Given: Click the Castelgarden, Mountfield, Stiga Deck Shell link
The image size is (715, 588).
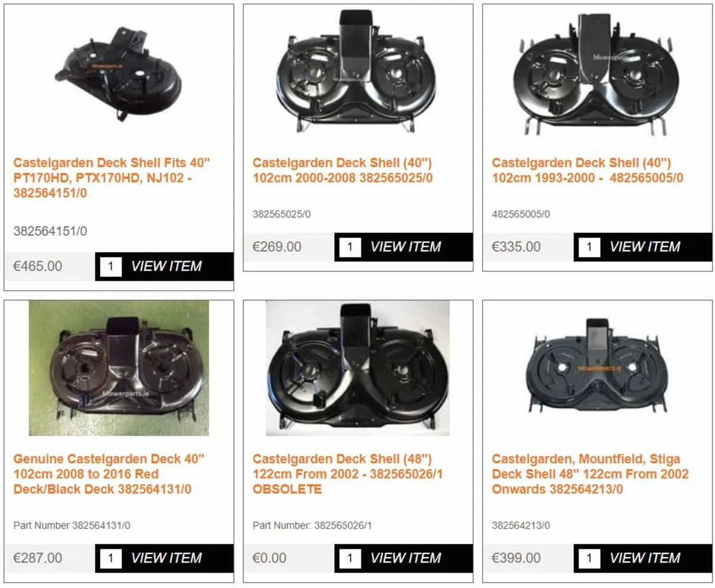Looking at the screenshot, I should 590,475.
